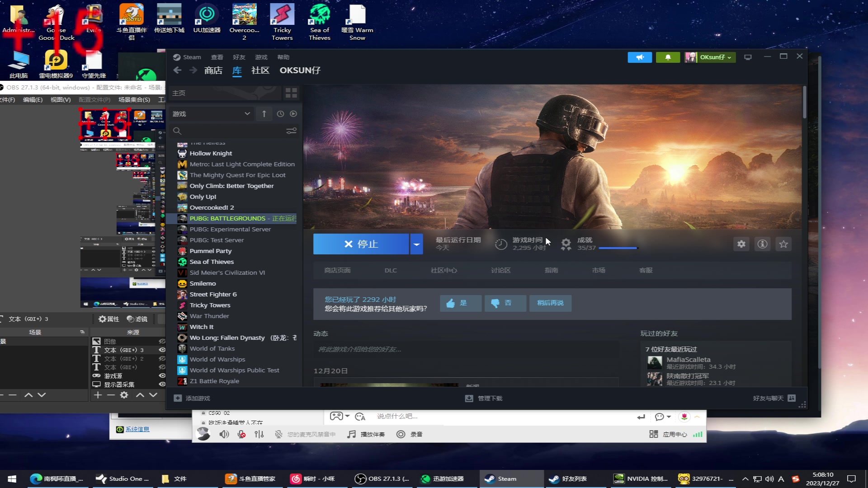868x488 pixels.
Task: Expand yellow up chevron in chat bar
Action: click(x=697, y=417)
